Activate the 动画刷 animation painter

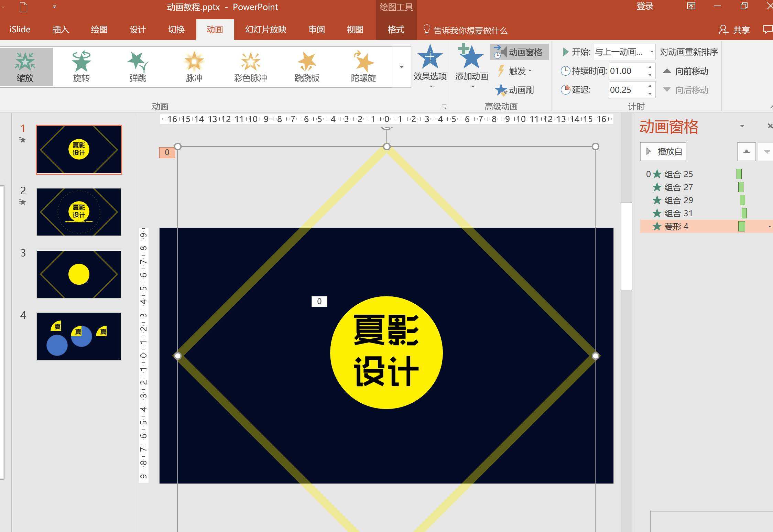(514, 90)
